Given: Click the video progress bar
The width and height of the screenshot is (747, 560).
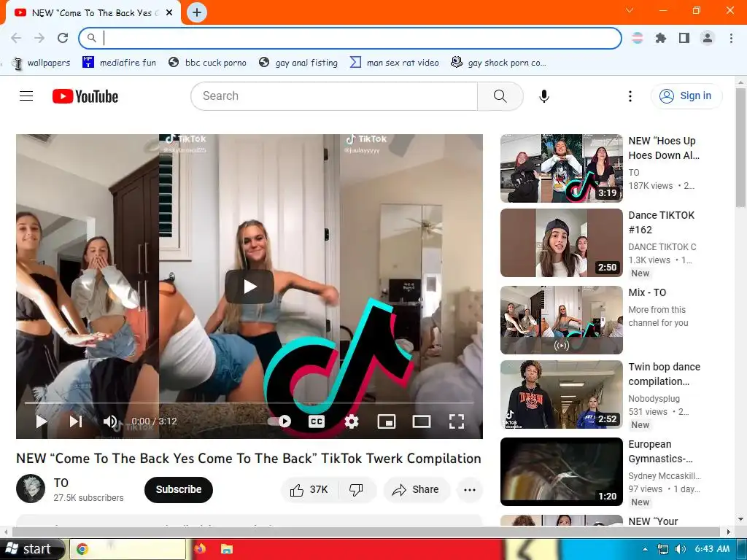Looking at the screenshot, I should (249, 402).
